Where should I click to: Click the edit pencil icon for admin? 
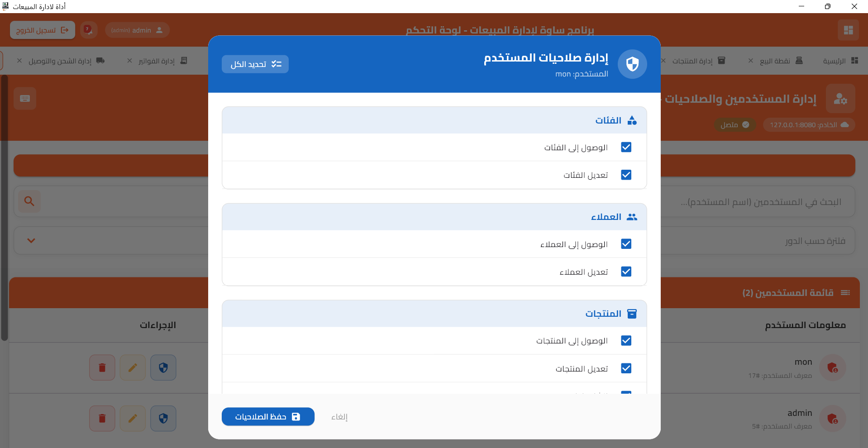click(133, 419)
